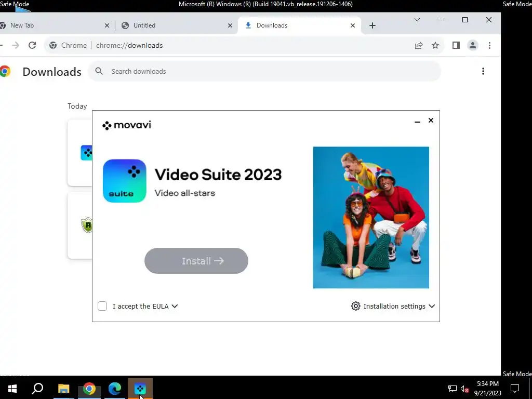Open File Explorer from taskbar
This screenshot has width=532, height=399.
pos(63,389)
